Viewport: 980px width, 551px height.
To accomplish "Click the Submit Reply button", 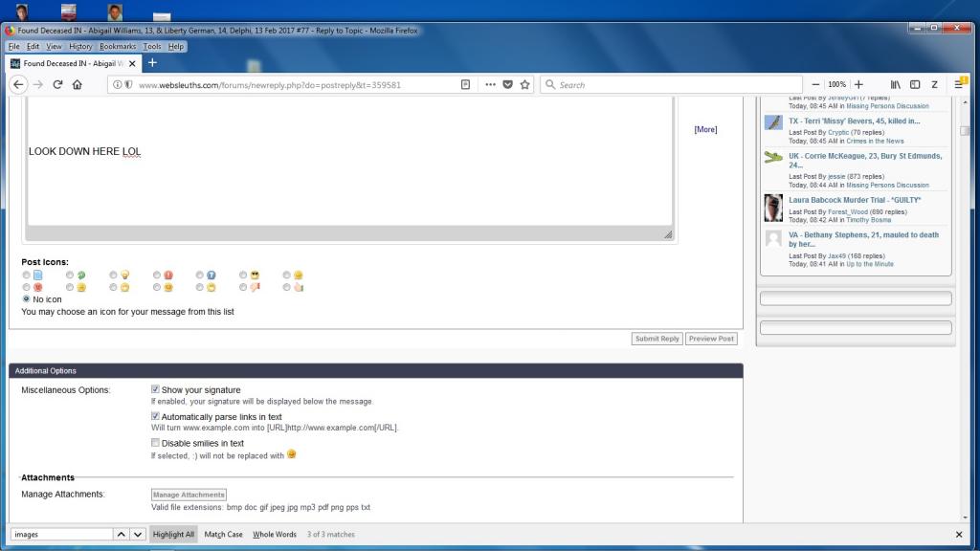I will pos(657,339).
